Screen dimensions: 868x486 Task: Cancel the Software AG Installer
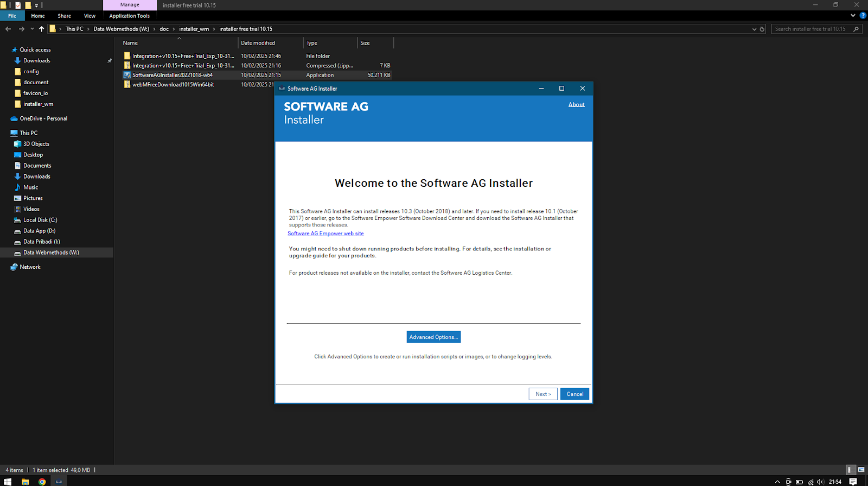tap(575, 394)
